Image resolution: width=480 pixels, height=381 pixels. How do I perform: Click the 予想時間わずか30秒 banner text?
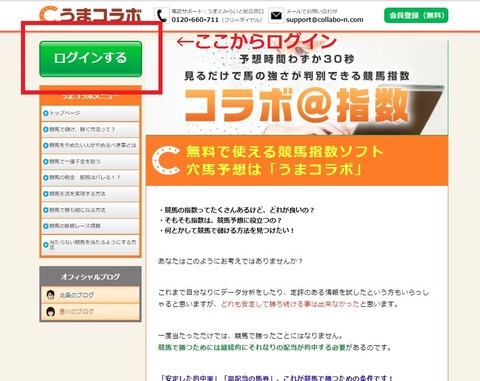tap(297, 59)
